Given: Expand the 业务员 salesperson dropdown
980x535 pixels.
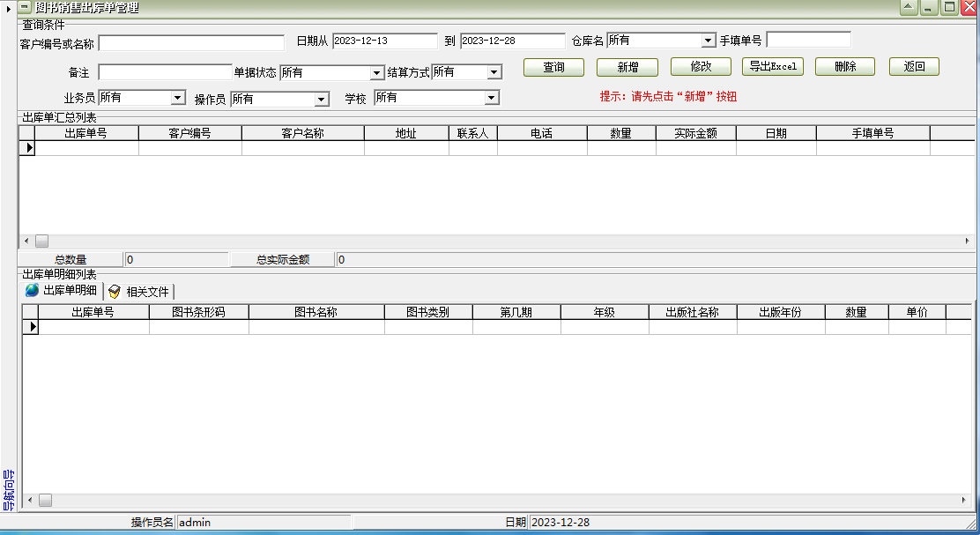Looking at the screenshot, I should pos(177,98).
